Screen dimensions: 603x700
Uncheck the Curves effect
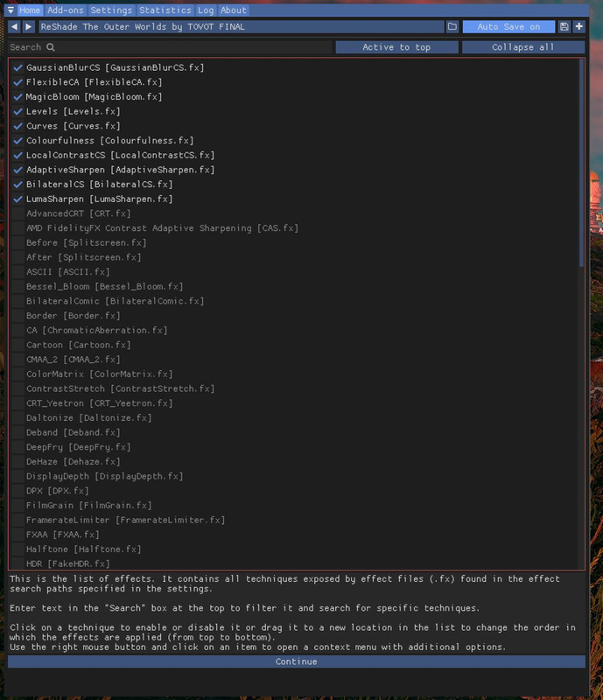18,126
